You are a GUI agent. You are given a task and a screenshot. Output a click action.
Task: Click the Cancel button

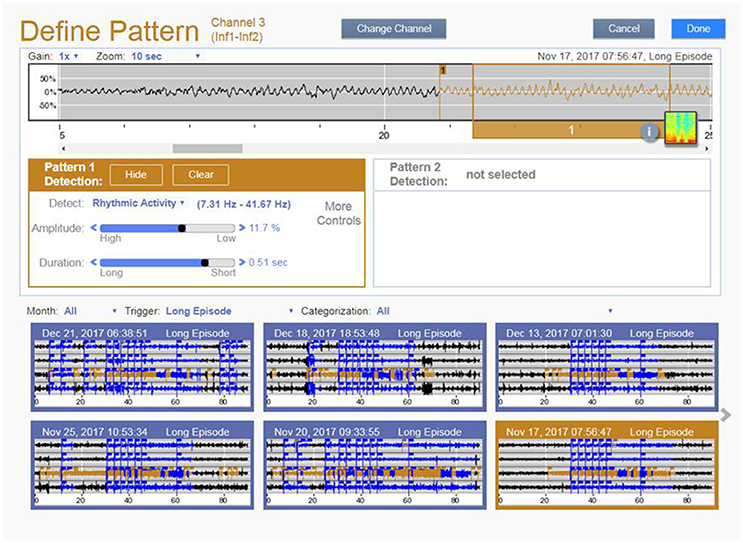pyautogui.click(x=624, y=29)
